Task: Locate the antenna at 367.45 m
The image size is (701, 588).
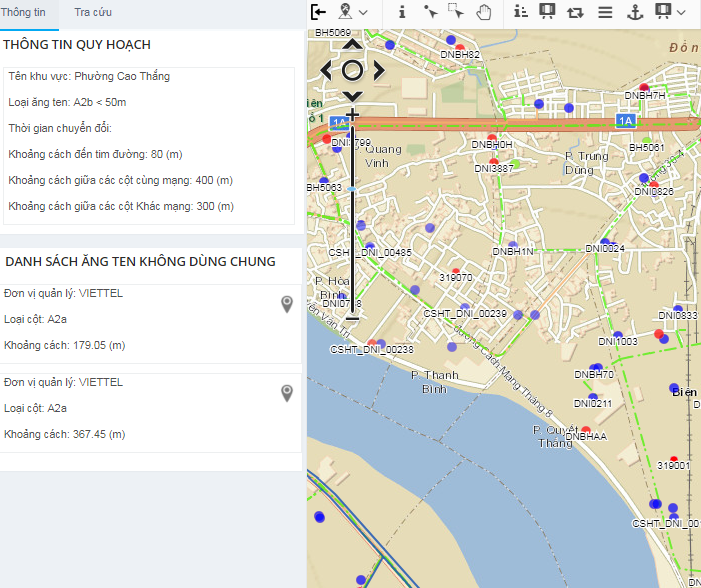Action: pyautogui.click(x=287, y=393)
